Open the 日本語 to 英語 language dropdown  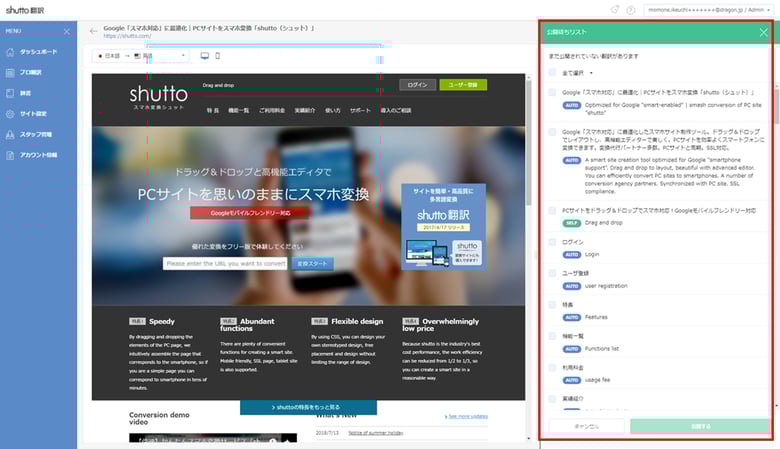pos(141,56)
